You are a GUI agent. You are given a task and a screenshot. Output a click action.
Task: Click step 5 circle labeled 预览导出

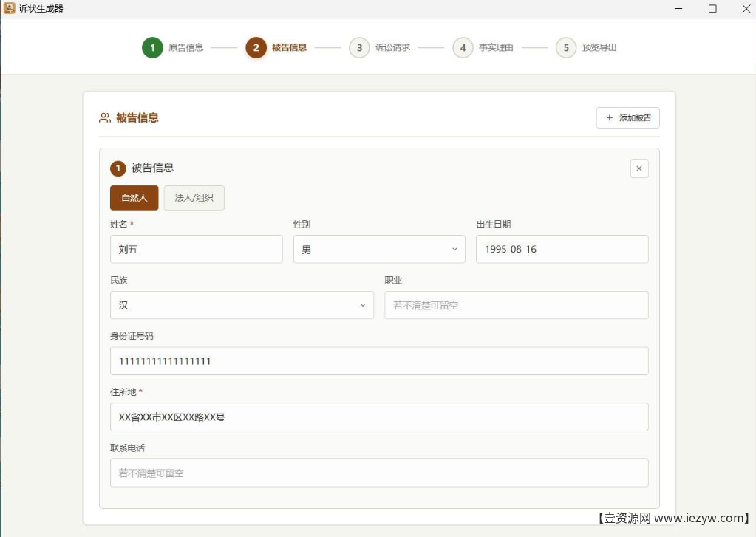pyautogui.click(x=565, y=47)
